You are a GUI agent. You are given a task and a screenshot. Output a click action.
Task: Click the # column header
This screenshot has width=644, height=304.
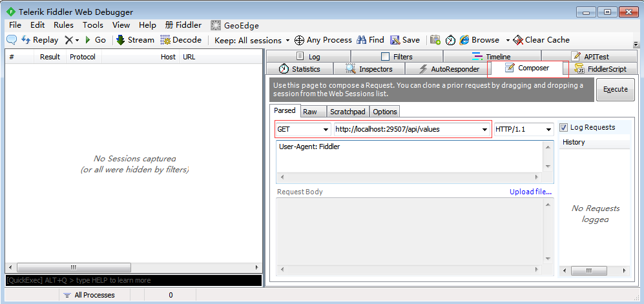point(20,57)
